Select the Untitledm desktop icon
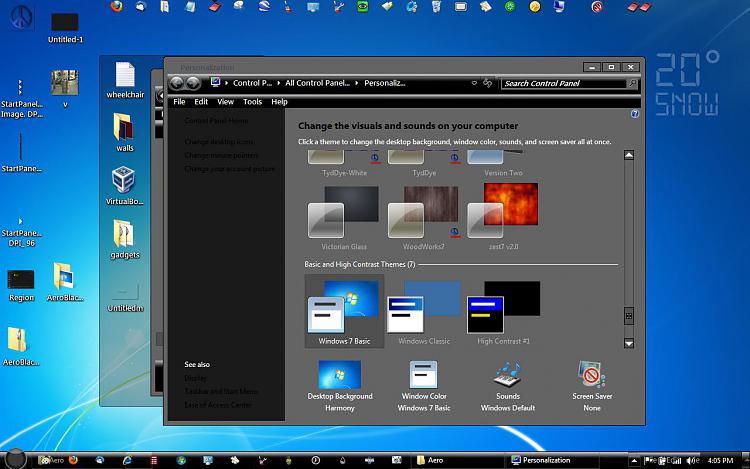This screenshot has height=469, width=750. (125, 296)
